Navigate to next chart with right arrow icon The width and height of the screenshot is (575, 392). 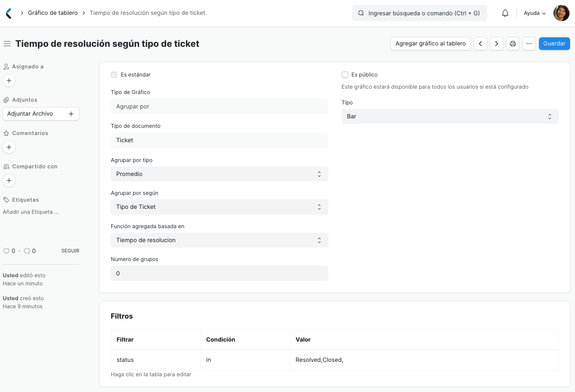point(496,43)
